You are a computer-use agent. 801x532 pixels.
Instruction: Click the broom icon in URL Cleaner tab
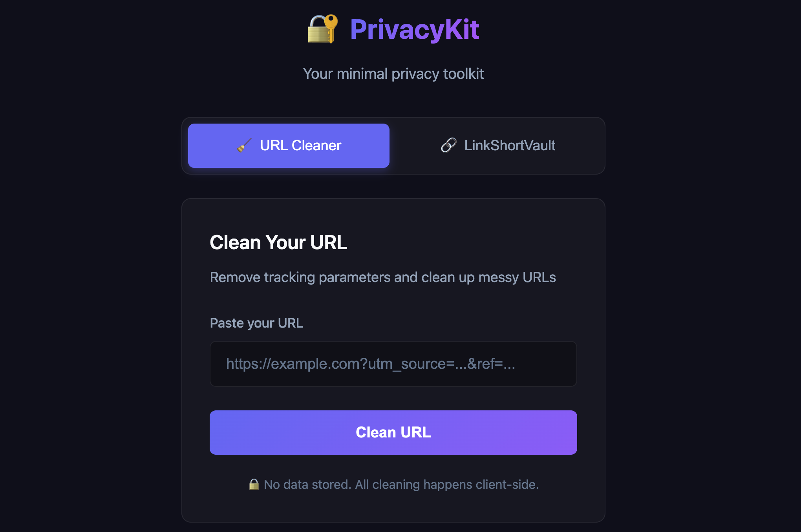(244, 146)
